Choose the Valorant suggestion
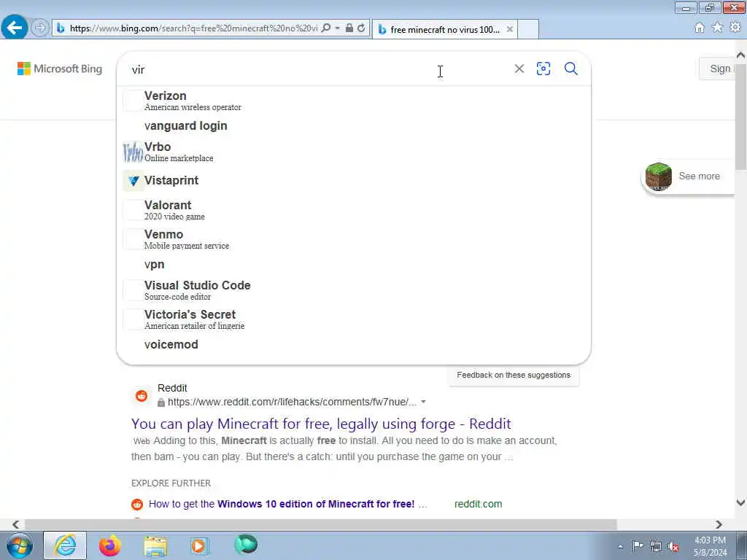Viewport: 747px width, 560px height. pyautogui.click(x=354, y=210)
